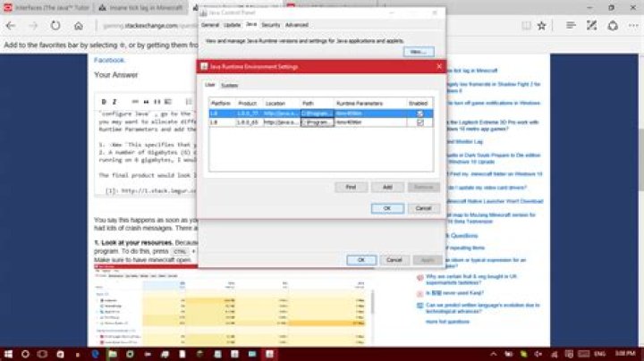This screenshot has height=361, width=644.
Task: Click the Edge browser back arrow
Action: (x=11, y=26)
